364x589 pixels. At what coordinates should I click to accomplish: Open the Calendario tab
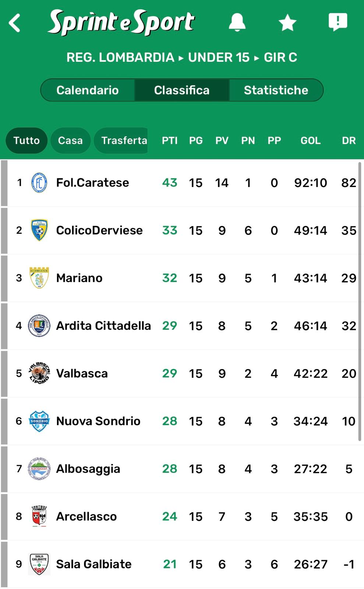click(88, 90)
